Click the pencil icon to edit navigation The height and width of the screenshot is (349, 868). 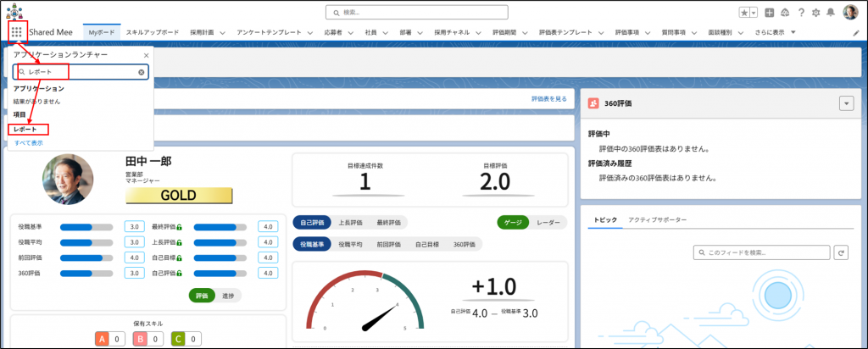click(856, 32)
